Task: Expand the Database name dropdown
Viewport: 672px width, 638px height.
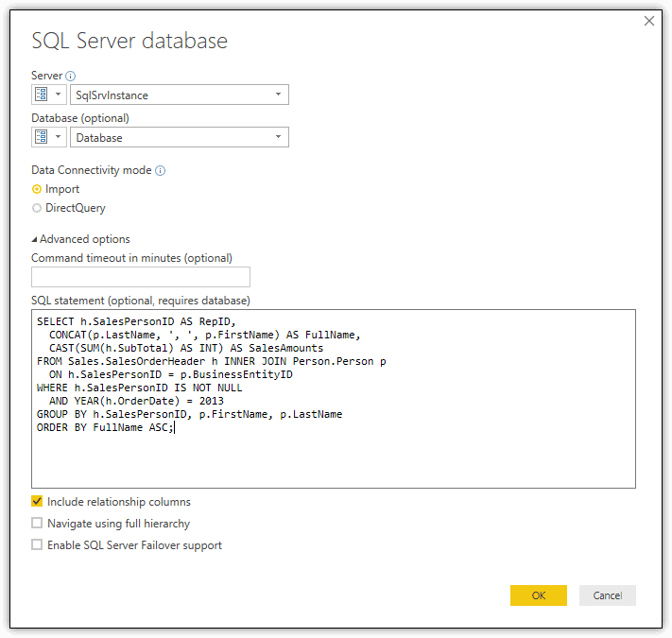Action: 278,137
